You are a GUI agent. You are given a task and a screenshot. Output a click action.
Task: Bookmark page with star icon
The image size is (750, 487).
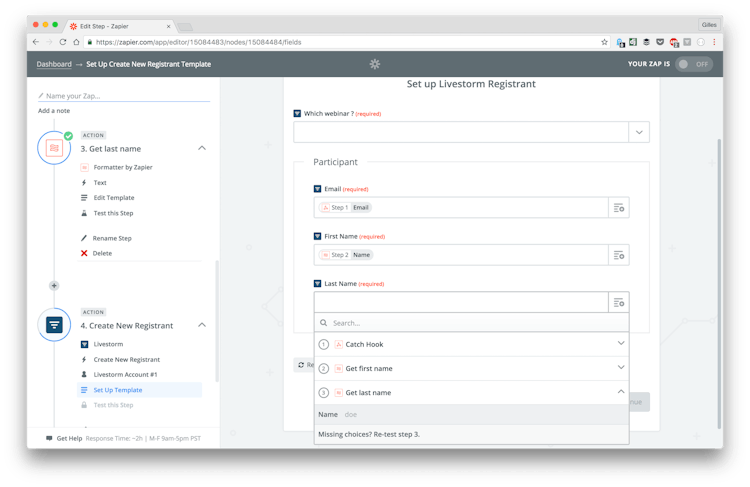coord(604,42)
